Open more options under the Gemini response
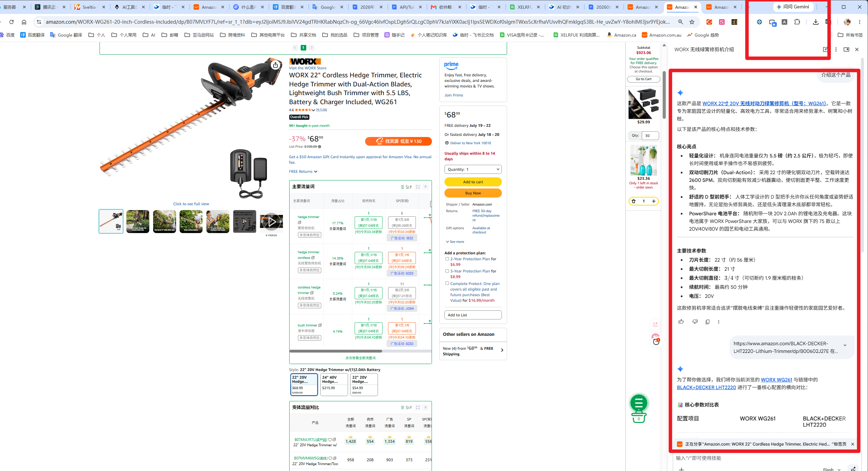Screen dimensions: 868x471 (x=719, y=322)
